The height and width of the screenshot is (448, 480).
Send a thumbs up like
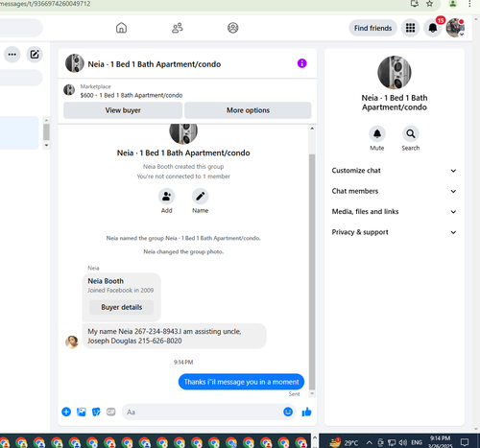[x=306, y=412]
